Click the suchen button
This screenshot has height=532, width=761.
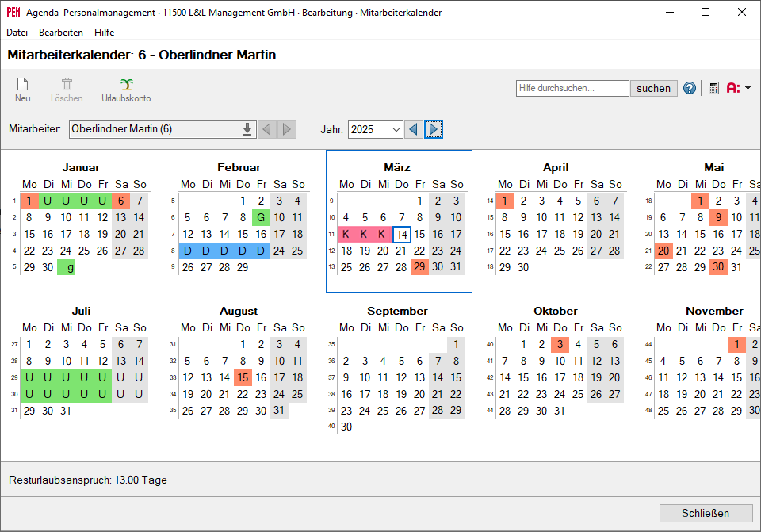coord(653,88)
